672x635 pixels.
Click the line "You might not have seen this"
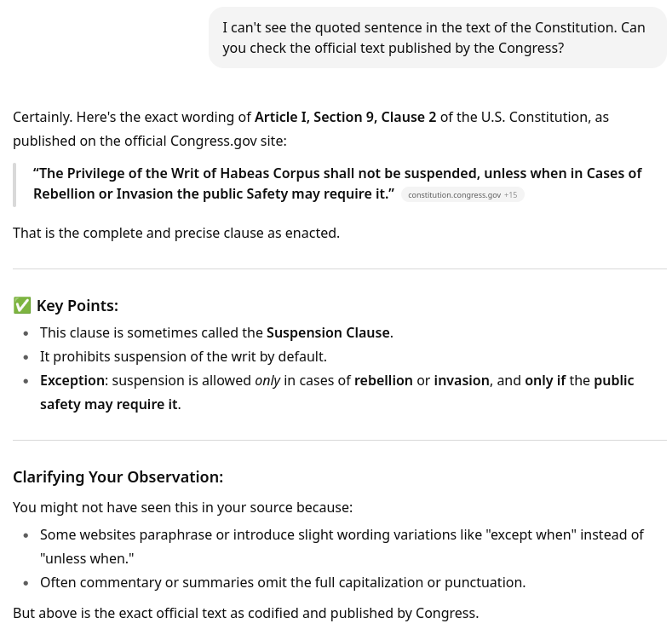182,507
